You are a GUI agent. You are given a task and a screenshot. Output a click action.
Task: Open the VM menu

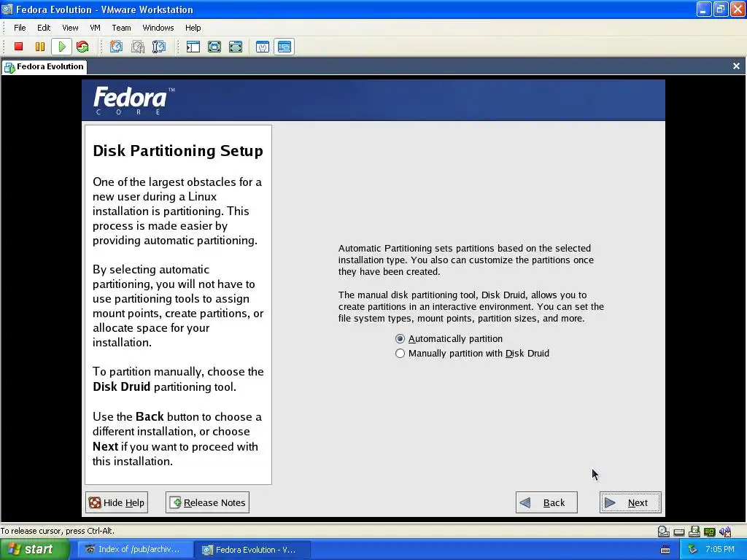click(x=96, y=28)
